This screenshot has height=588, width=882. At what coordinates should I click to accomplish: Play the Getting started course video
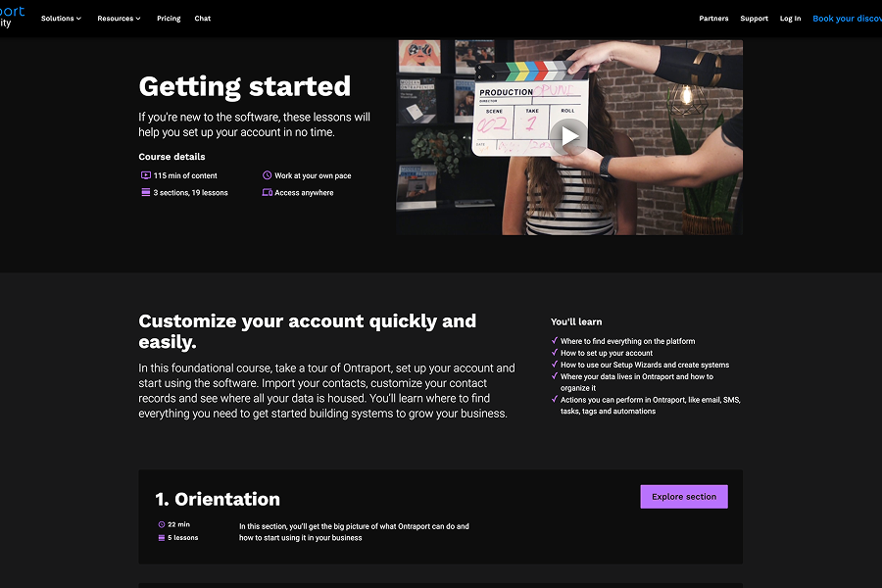(x=569, y=136)
